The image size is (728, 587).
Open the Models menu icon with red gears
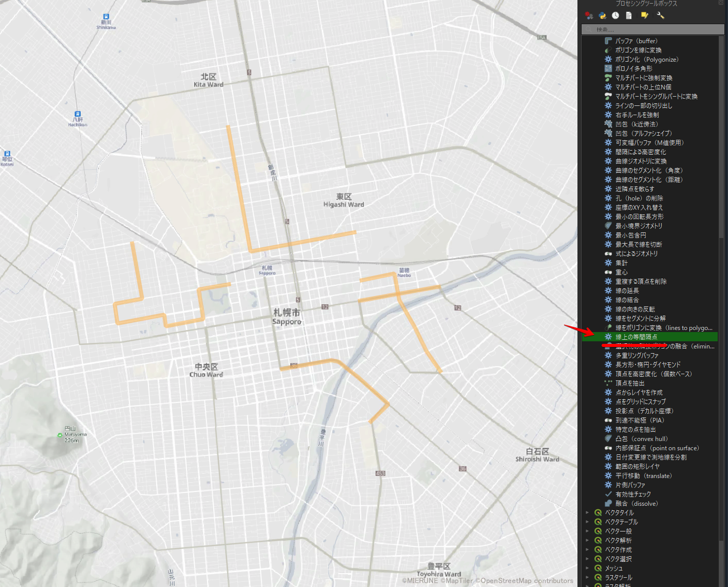589,16
